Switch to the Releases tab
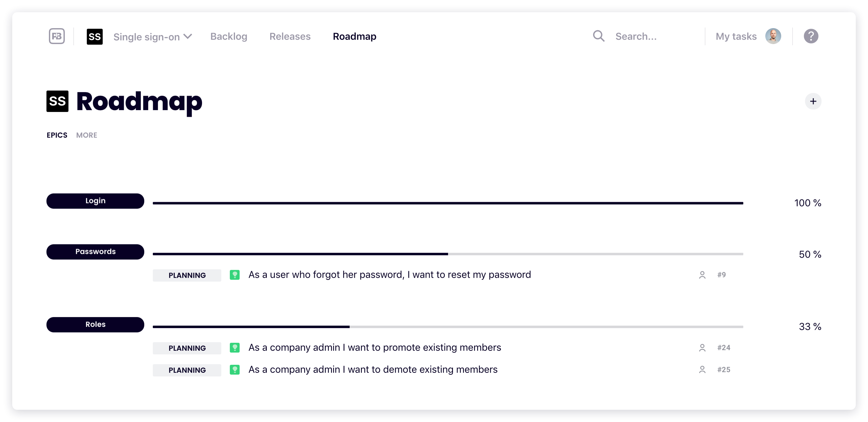The height and width of the screenshot is (422, 868). (290, 36)
